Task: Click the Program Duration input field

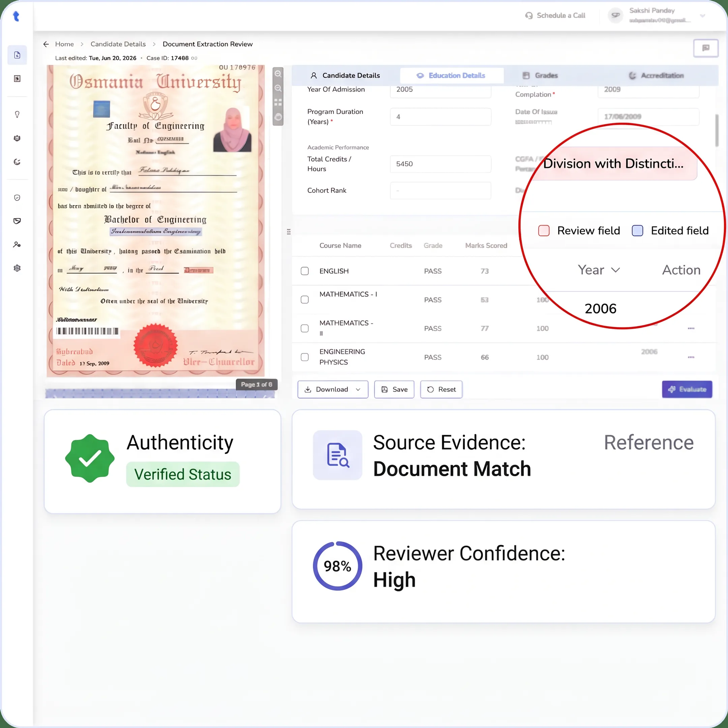Action: click(441, 117)
